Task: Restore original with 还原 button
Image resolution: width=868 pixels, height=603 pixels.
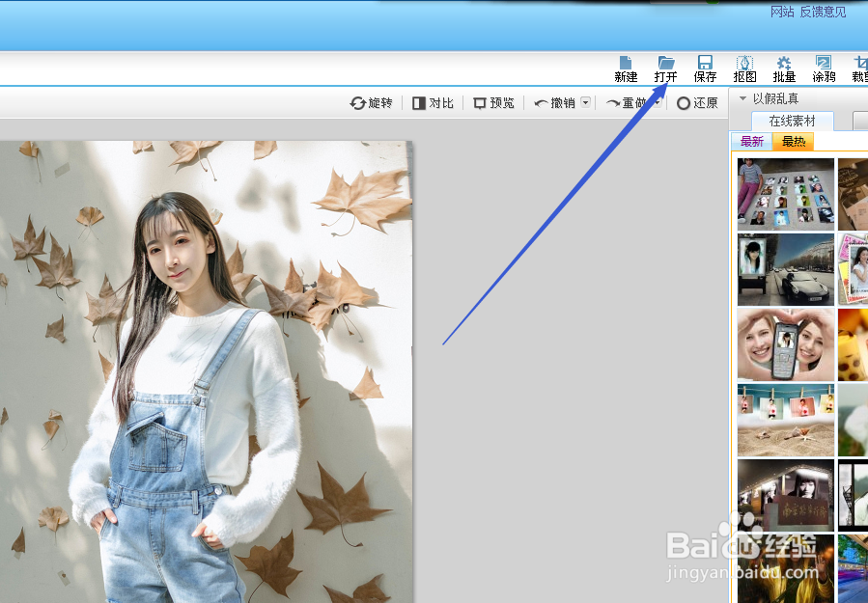Action: point(697,103)
